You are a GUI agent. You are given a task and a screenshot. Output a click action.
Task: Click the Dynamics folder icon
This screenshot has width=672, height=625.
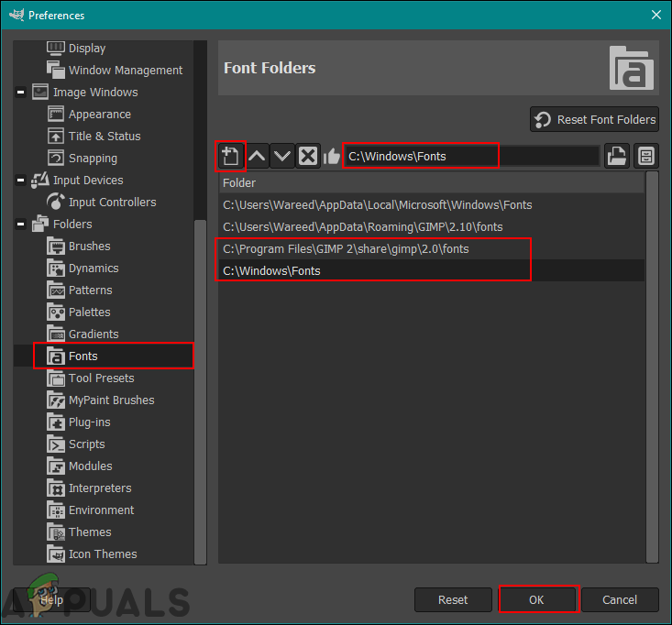coord(56,269)
